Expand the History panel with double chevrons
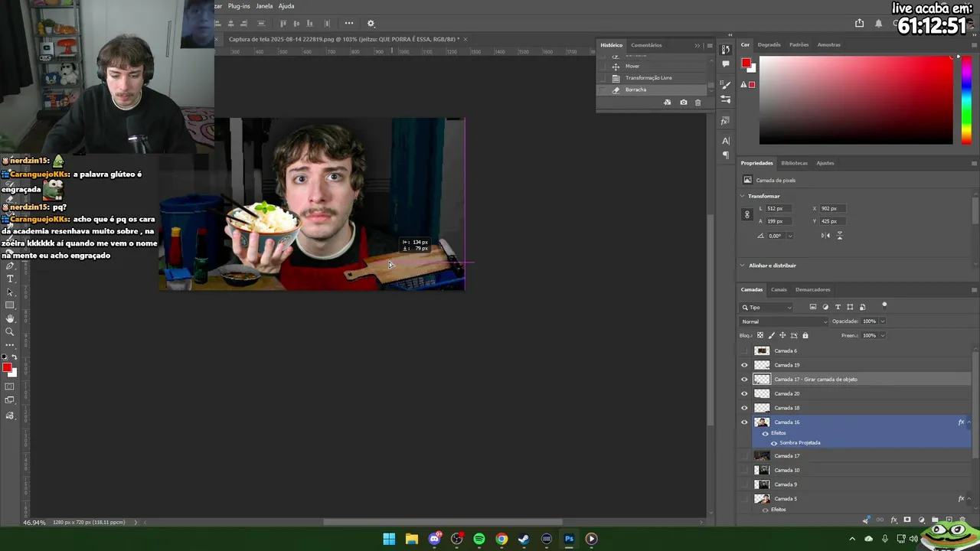Viewport: 980px width, 551px height. pos(697,46)
